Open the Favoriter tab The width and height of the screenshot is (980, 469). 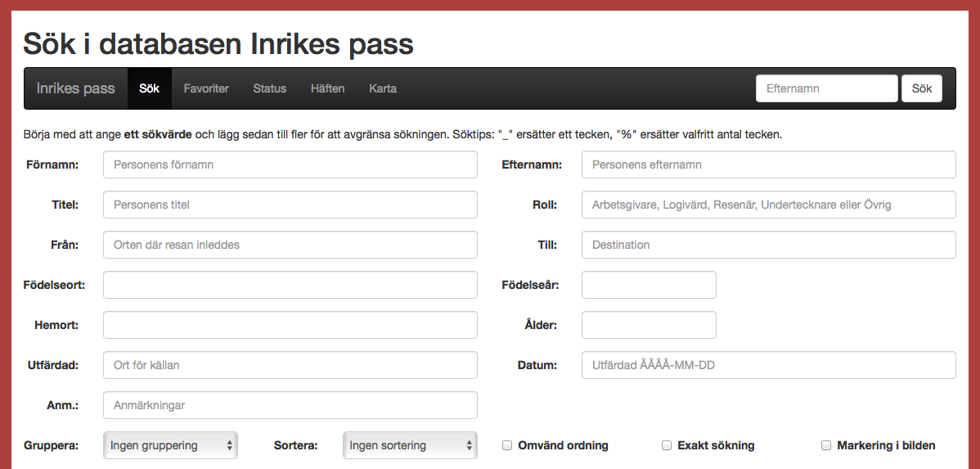coord(206,88)
